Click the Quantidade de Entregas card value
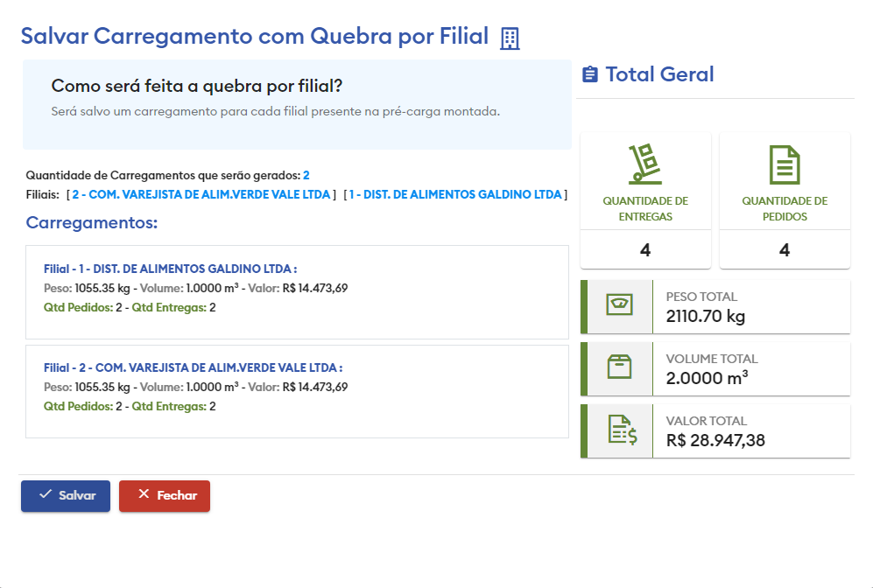Screen dimensions: 873x588 click(x=645, y=250)
